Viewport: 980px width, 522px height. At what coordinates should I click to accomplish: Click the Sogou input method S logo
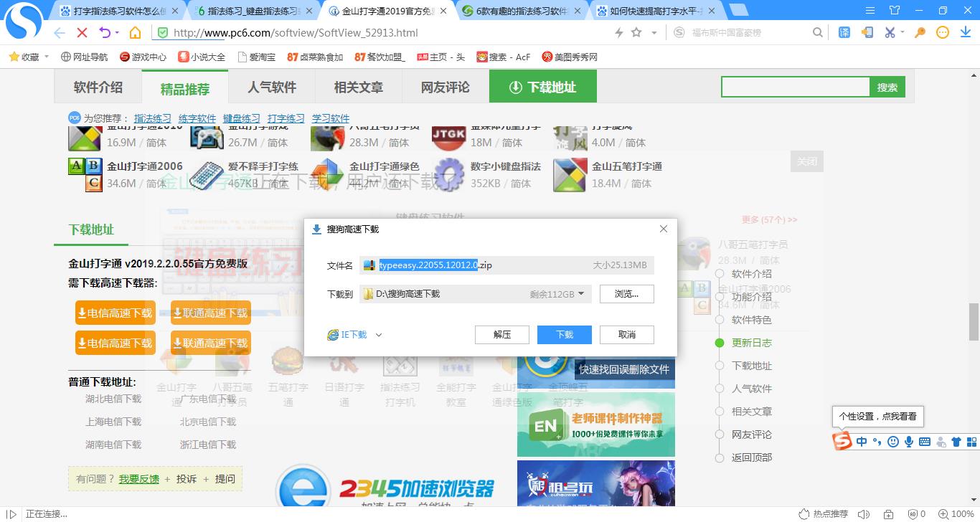(842, 440)
